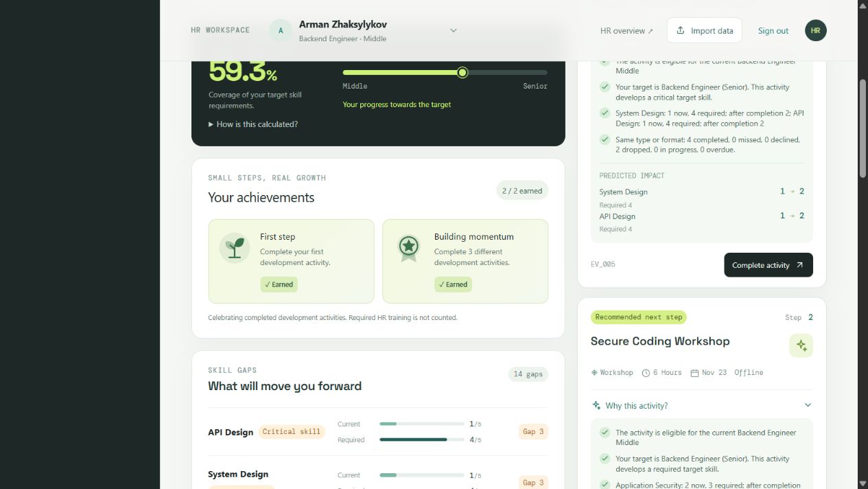Click the 2 / 2 earned badge
The height and width of the screenshot is (489, 868).
point(522,191)
